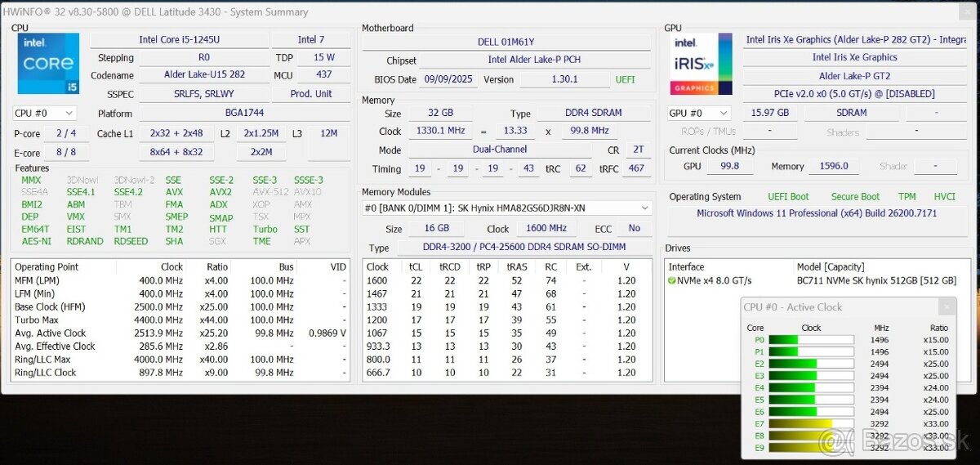Click the AVX2 feature flag

(220, 192)
